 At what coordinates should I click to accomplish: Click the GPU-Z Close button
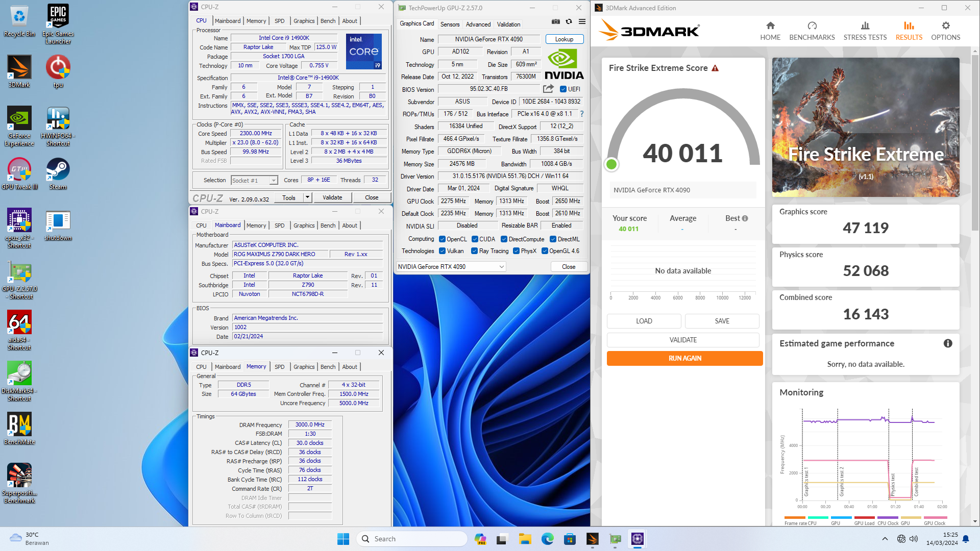pos(569,267)
